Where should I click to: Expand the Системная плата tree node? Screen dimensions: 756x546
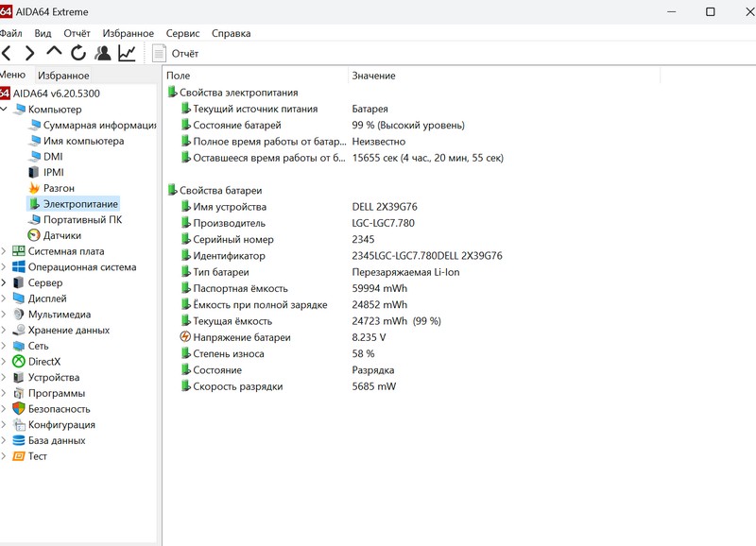pyautogui.click(x=5, y=251)
